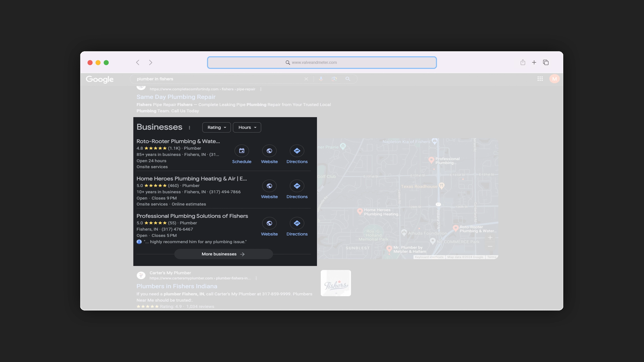Select Professional Plumbing pin on map
The height and width of the screenshot is (362, 644).
coord(431,160)
